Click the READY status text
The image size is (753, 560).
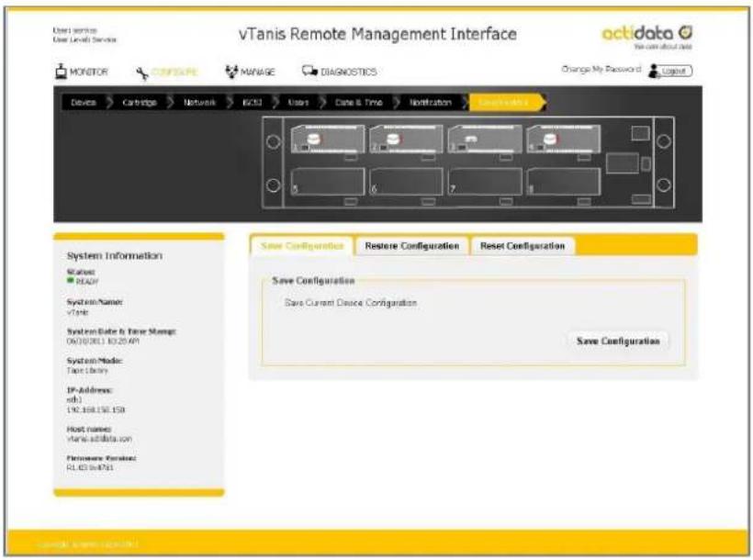[87, 282]
